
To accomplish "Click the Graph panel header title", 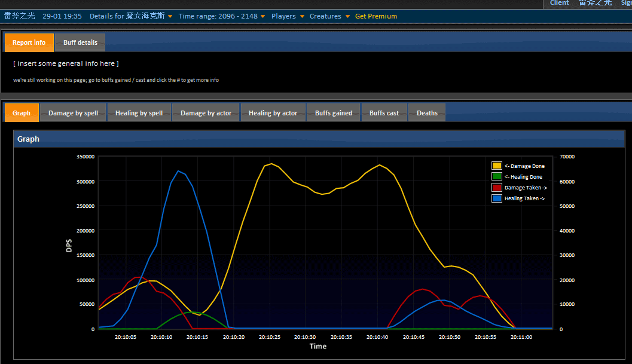I will 28,139.
